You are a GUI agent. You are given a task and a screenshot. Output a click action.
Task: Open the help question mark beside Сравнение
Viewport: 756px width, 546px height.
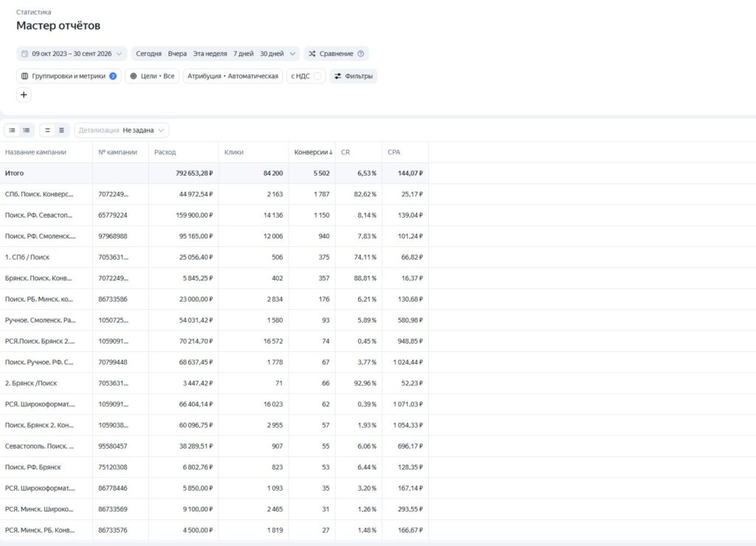point(360,53)
